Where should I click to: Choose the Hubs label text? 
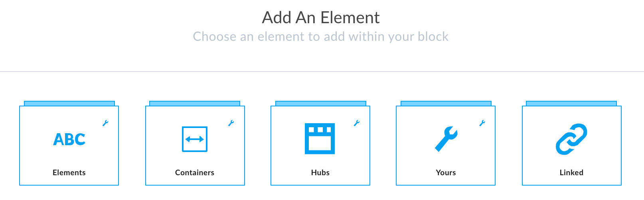(x=320, y=173)
